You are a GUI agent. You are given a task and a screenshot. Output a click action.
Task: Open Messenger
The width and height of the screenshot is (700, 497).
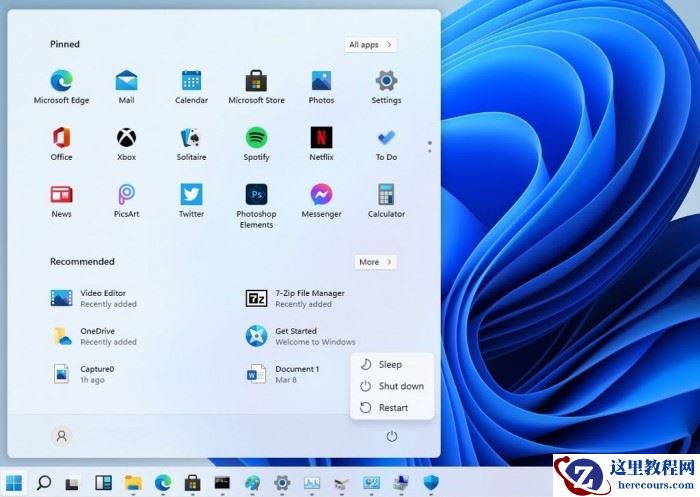pyautogui.click(x=321, y=201)
